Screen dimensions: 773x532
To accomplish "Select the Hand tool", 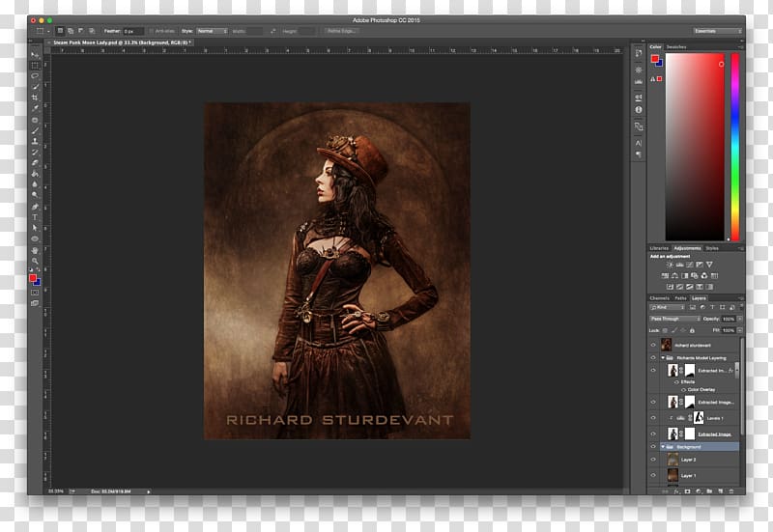I will tap(35, 250).
